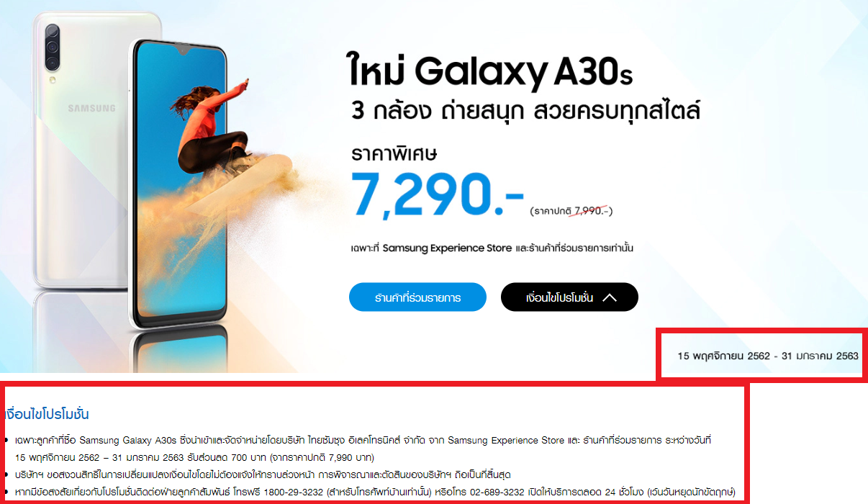Viewport: 868px width, 504px height.
Task: Click the ราคาพิเศษ label above the price
Action: click(394, 154)
